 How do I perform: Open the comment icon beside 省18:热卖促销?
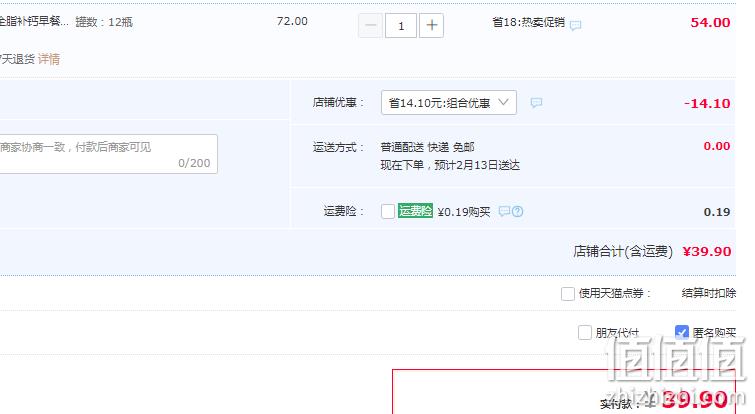(575, 25)
